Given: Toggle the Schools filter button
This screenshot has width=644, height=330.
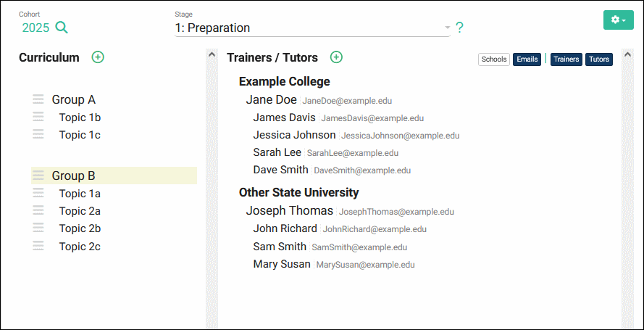Looking at the screenshot, I should (494, 59).
